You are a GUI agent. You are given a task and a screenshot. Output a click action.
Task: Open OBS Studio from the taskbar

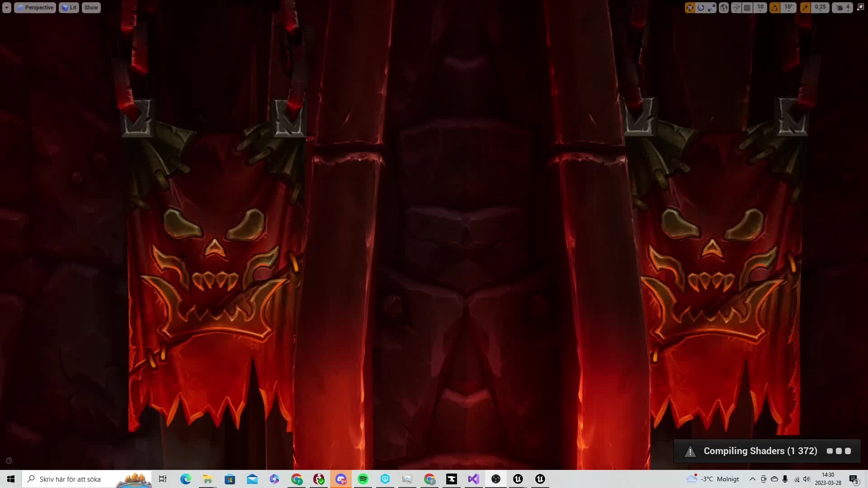[496, 479]
